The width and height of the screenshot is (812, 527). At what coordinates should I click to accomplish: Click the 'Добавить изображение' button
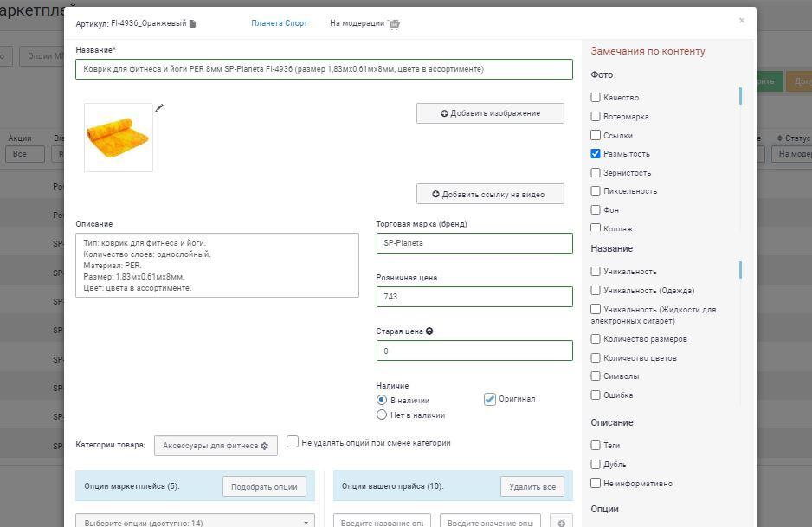coord(490,113)
